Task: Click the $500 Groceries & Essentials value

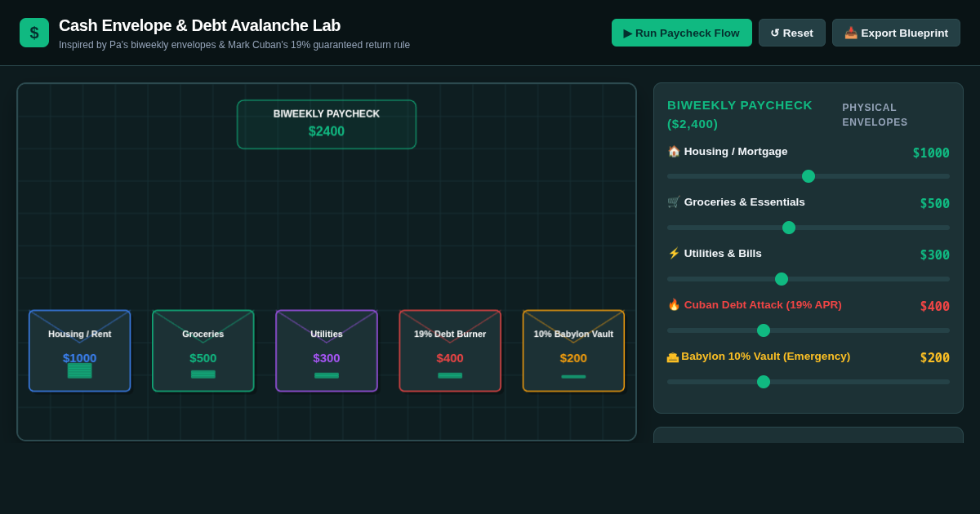Action: point(935,203)
